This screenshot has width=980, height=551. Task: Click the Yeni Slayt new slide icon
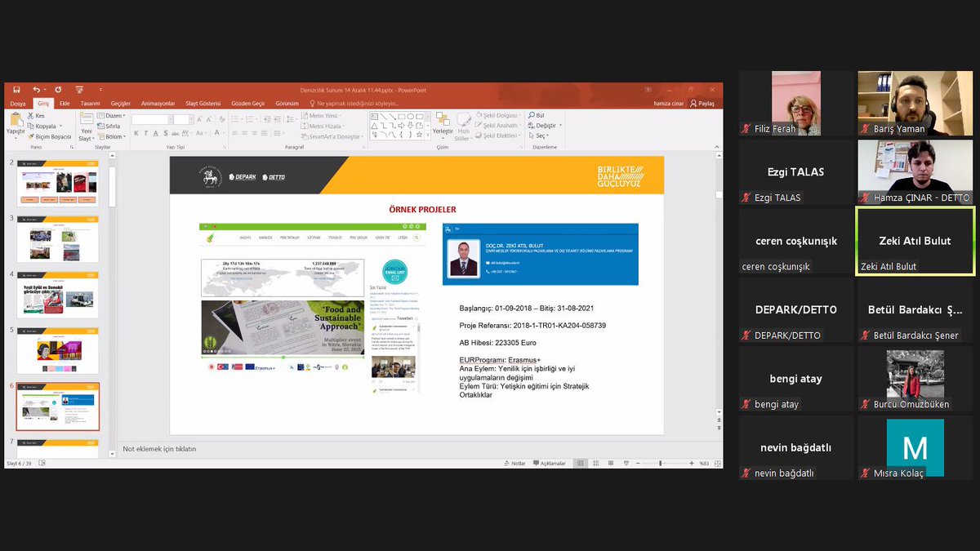[x=86, y=118]
